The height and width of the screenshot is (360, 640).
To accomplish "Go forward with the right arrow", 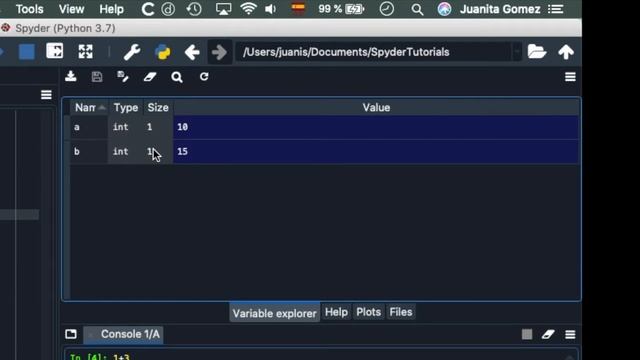I will (x=219, y=52).
